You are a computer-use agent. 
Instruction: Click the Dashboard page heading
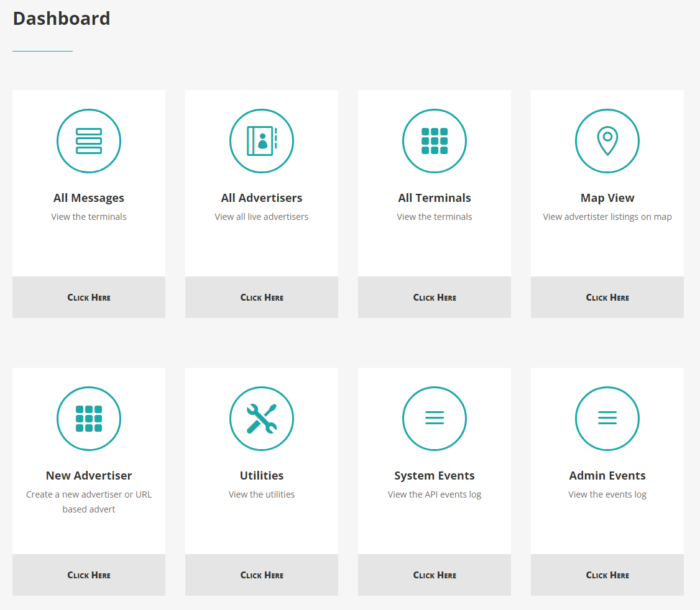point(62,19)
